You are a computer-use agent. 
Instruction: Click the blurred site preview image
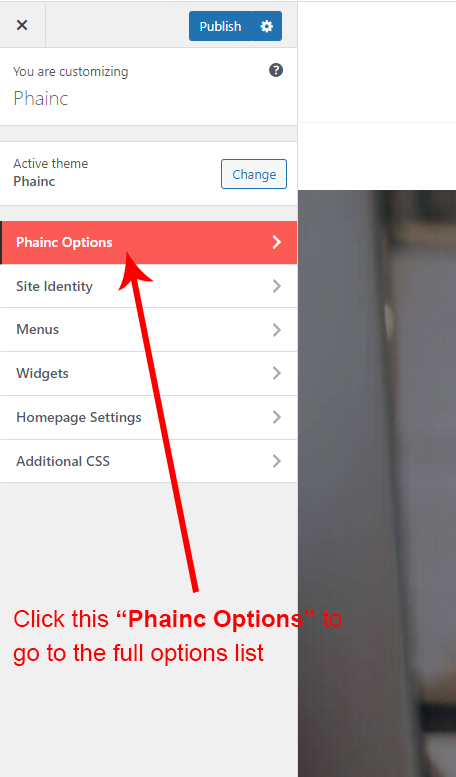point(377,483)
